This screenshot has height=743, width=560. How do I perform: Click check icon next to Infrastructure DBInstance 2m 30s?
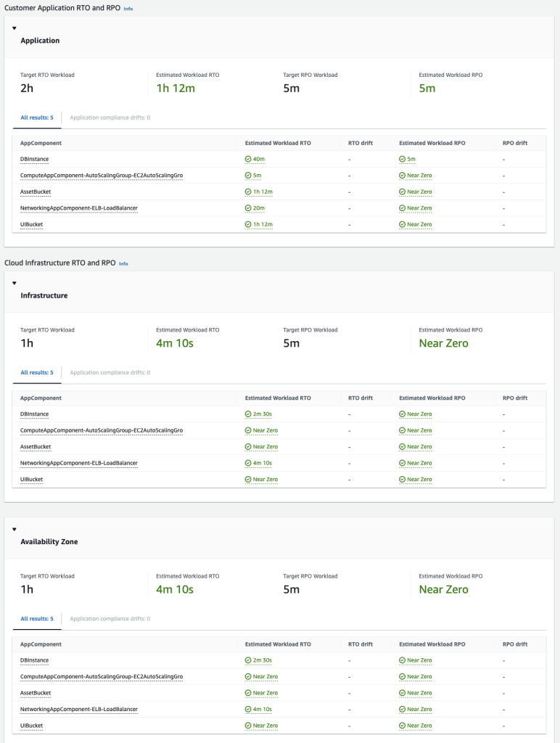click(x=248, y=414)
